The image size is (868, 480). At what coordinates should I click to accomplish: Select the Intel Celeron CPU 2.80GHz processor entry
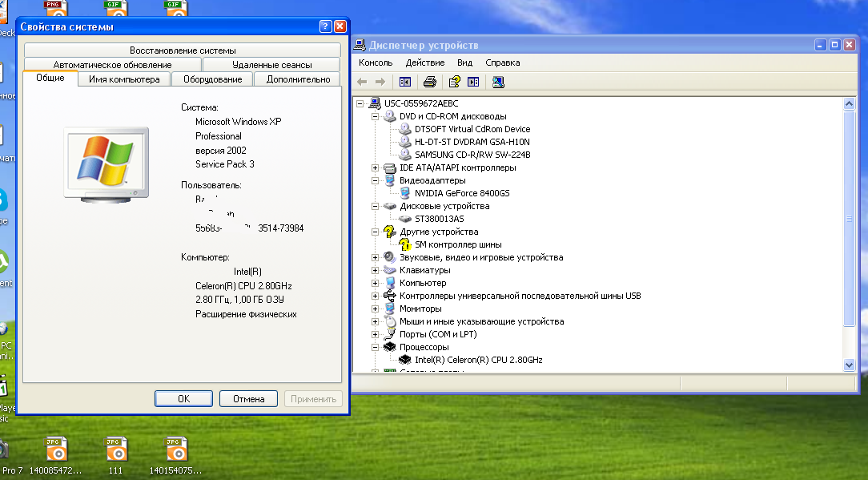coord(478,360)
